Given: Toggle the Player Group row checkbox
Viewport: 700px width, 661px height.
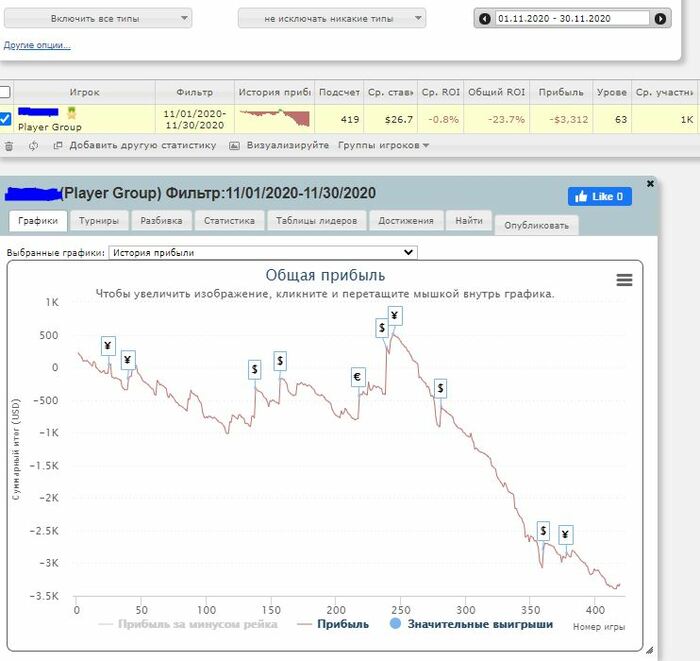Looking at the screenshot, I should pyautogui.click(x=5, y=119).
